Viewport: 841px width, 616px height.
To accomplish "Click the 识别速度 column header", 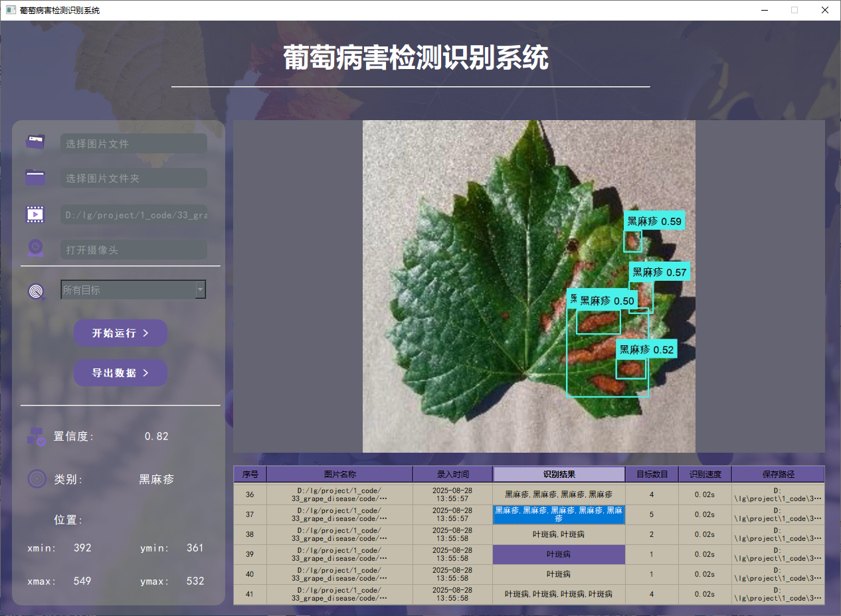I will point(705,474).
